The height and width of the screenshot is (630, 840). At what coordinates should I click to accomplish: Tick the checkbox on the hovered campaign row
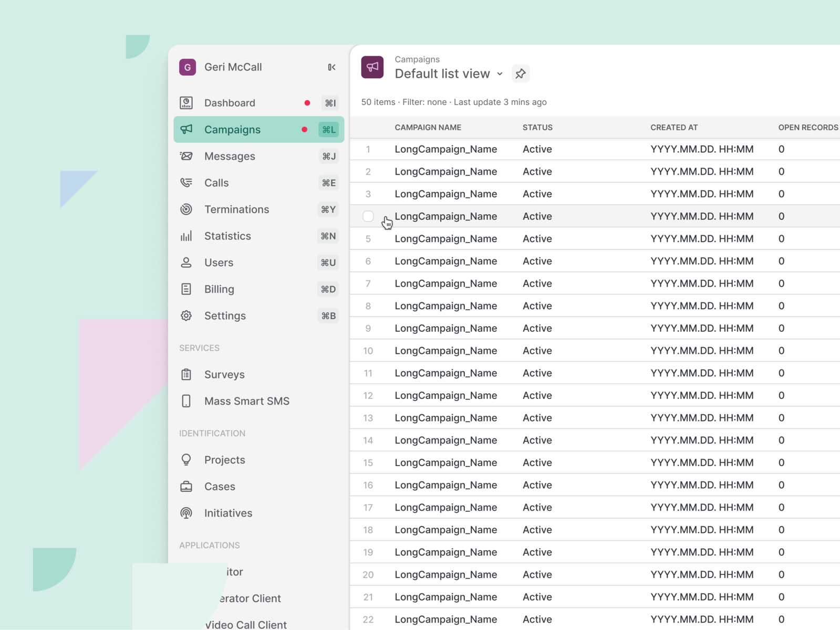(368, 216)
